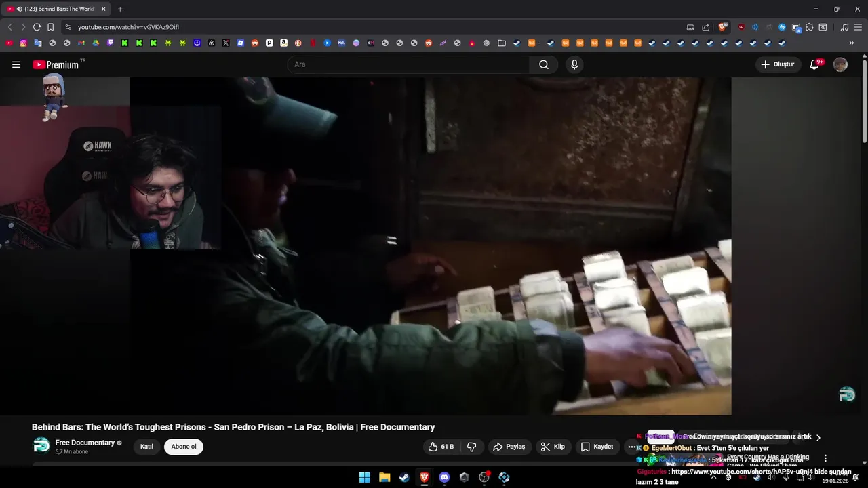Viewport: 868px width, 488px height.
Task: Show hidden system tray icons
Action: pos(713,477)
